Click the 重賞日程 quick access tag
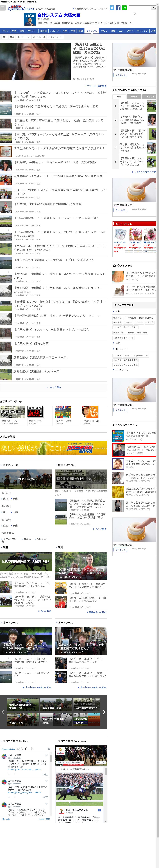The image size is (159, 868). pyautogui.click(x=132, y=318)
